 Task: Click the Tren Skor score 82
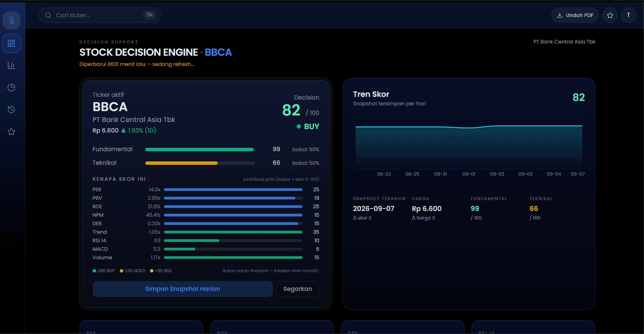(x=579, y=98)
